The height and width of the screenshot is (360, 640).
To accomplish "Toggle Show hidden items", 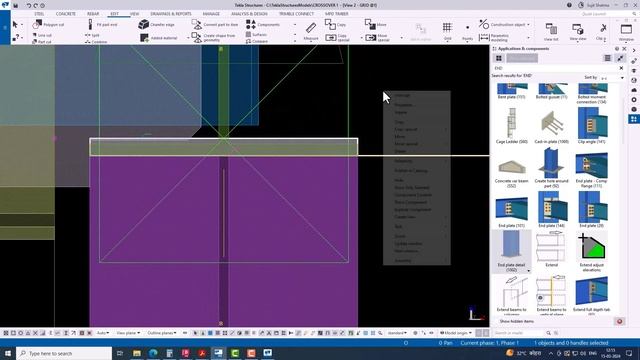I will point(516,322).
